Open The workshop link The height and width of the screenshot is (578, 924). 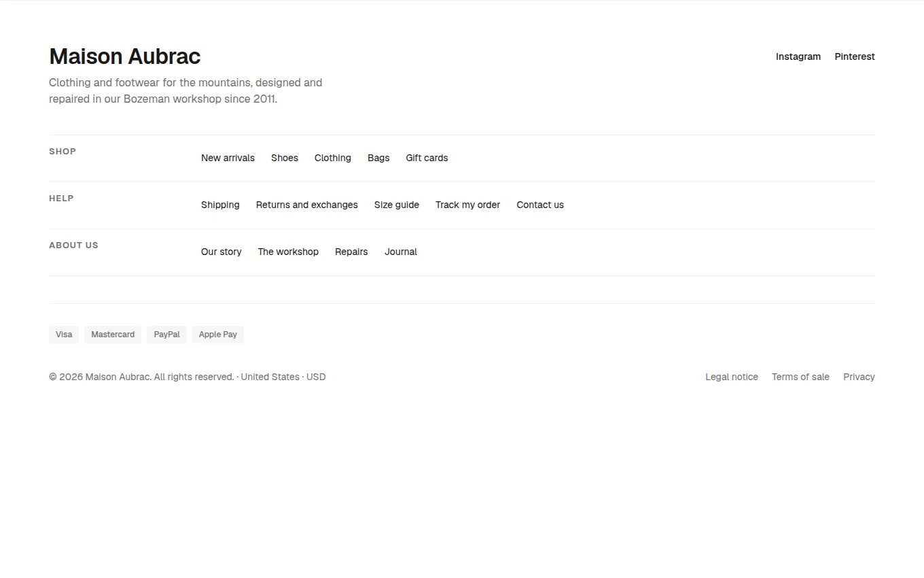pos(288,252)
